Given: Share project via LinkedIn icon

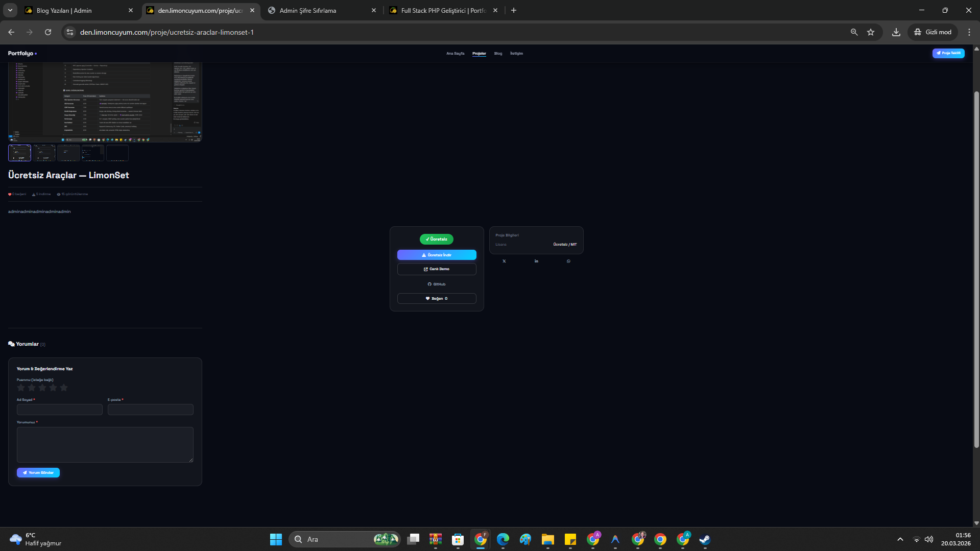Looking at the screenshot, I should [x=536, y=261].
